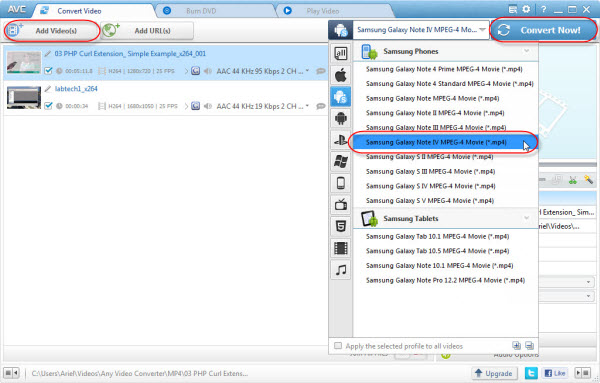Image resolution: width=600 pixels, height=383 pixels.
Task: Click the 03 PHP Curl Extension file name
Action: tap(130, 54)
